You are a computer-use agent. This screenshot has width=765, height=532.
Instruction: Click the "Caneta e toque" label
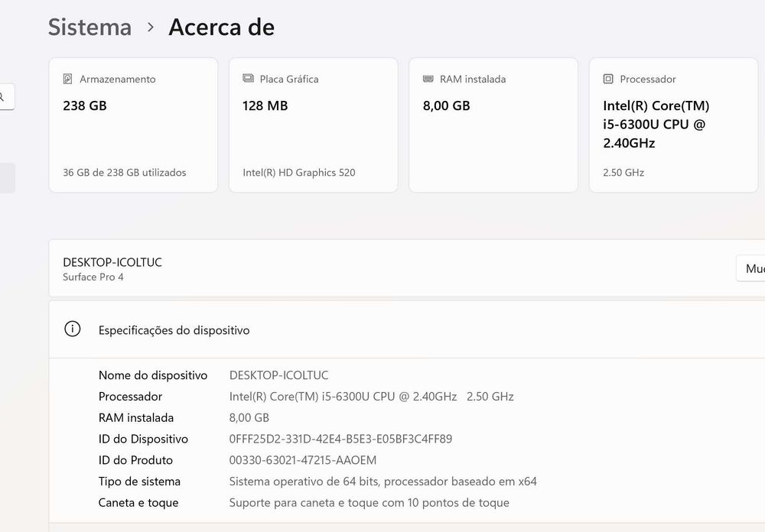138,502
